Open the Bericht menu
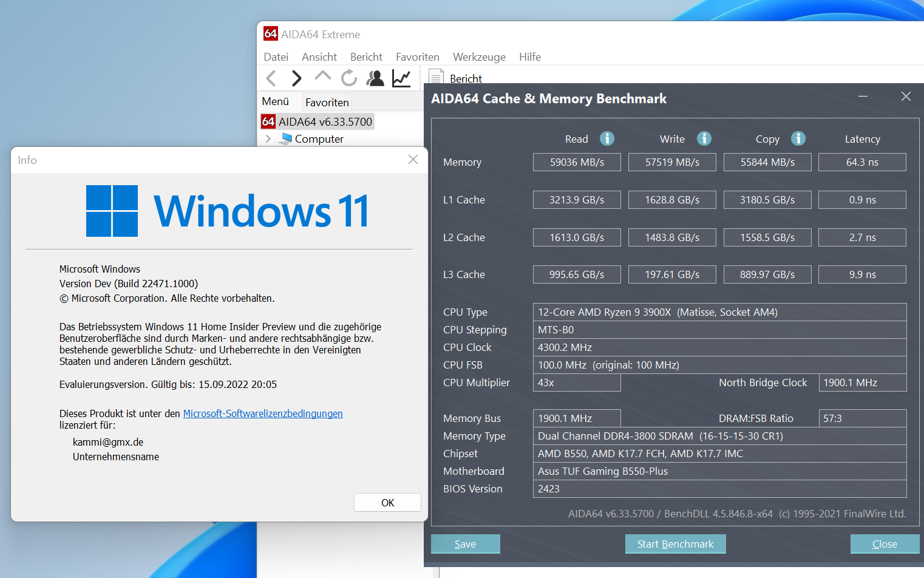 click(x=366, y=57)
